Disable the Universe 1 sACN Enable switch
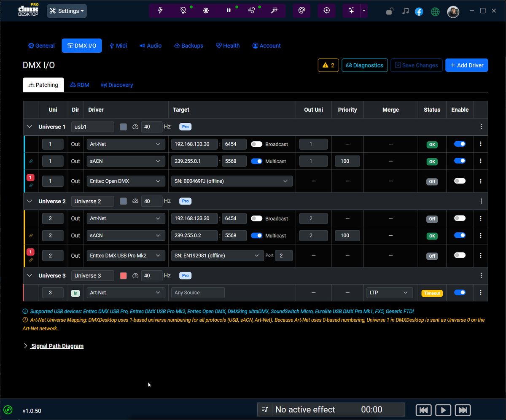Screen dimensions: 506x420 pyautogui.click(x=460, y=161)
